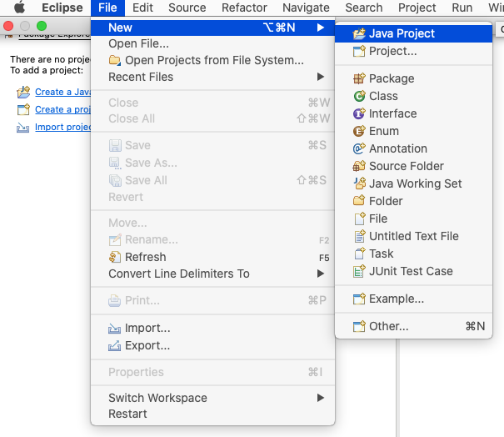504x437 pixels.
Task: Follow the Import projects link
Action: tap(63, 127)
